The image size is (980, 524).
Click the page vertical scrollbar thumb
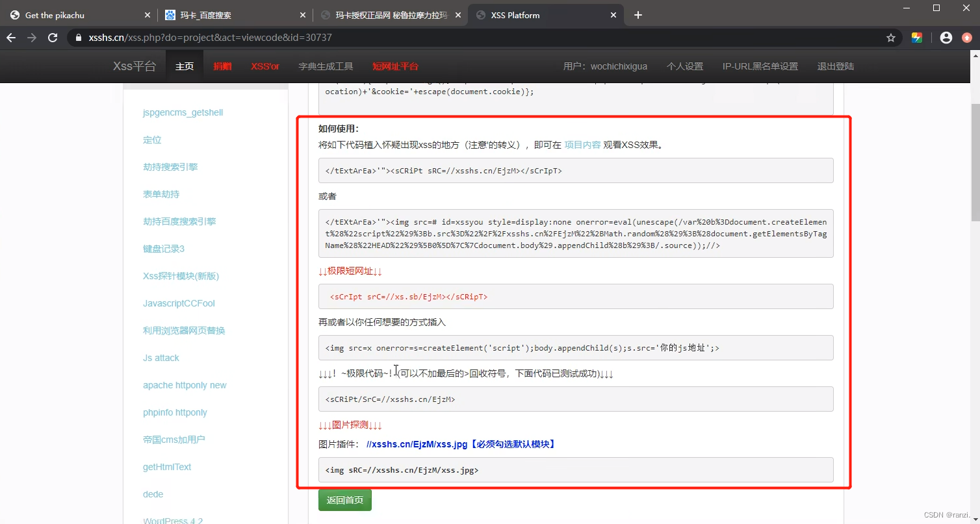coord(975,162)
